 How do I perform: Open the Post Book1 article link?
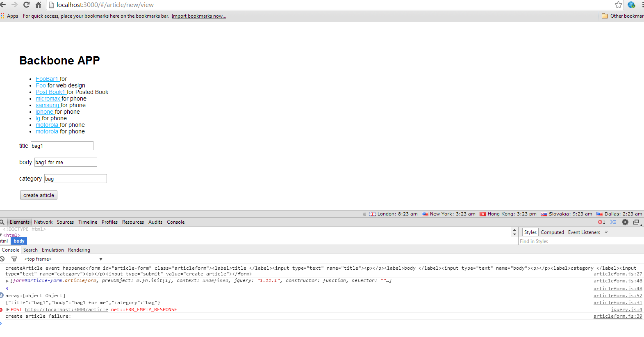51,92
